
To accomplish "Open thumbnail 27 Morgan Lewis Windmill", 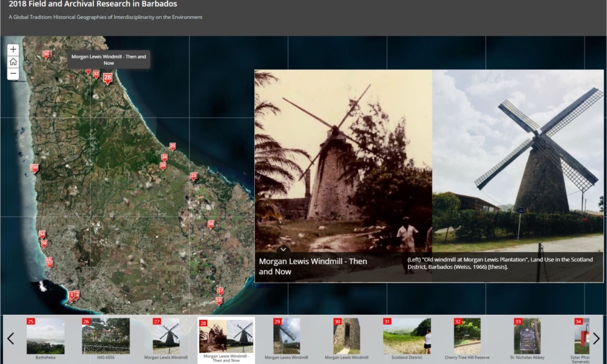I will pyautogui.click(x=166, y=337).
